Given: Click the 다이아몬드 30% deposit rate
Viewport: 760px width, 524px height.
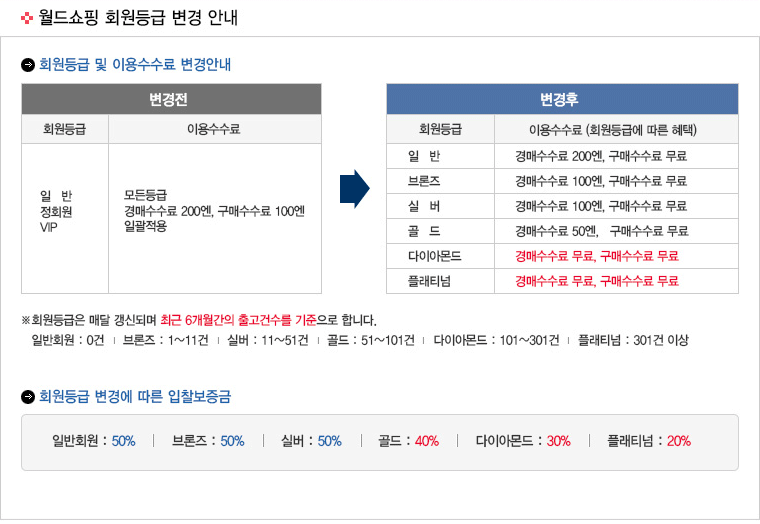Looking at the screenshot, I should click(522, 441).
